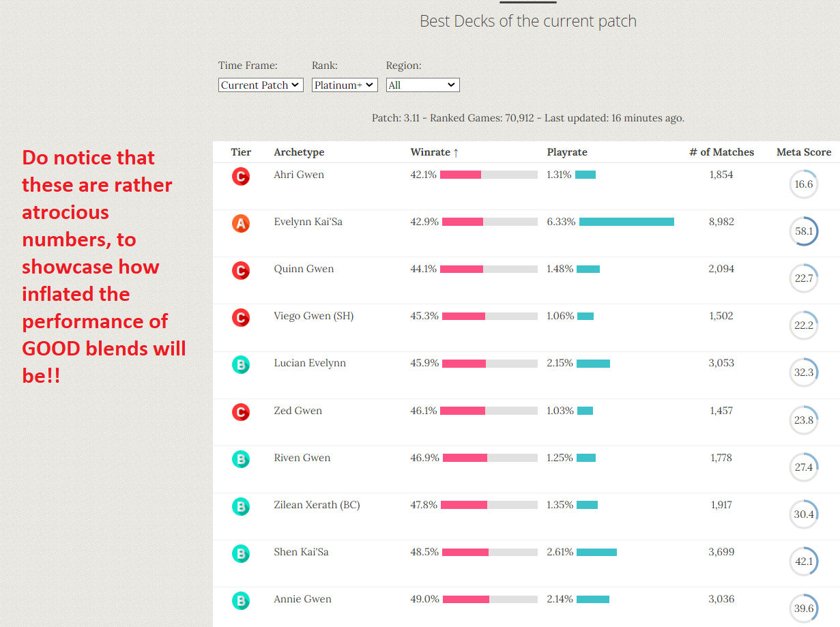Click the C tier badge for Ahri Gwen
The height and width of the screenshot is (627, 840).
[x=240, y=177]
